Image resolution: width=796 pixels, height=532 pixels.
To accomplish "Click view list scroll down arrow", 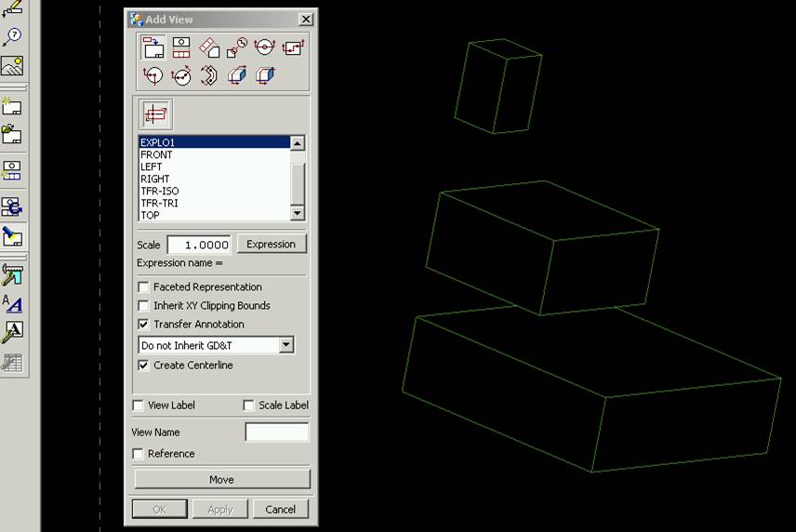I will click(x=298, y=213).
